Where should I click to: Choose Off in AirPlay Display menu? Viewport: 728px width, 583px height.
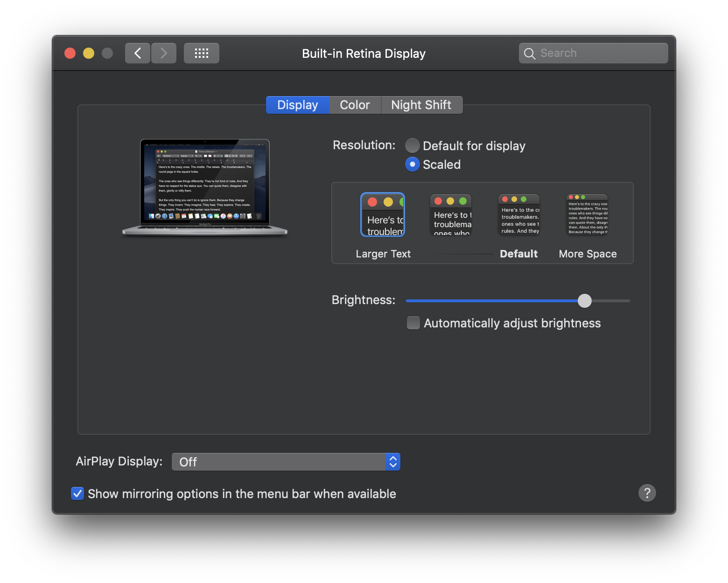tap(286, 462)
